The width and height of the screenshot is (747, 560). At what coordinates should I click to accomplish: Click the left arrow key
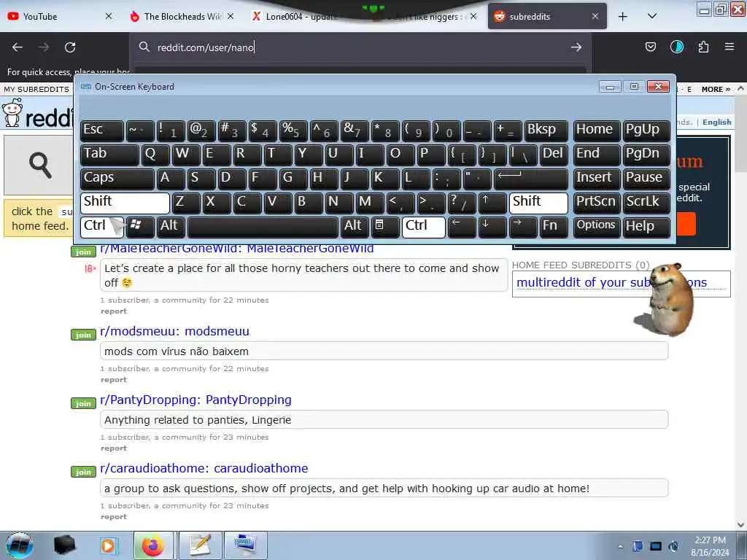[462, 227]
